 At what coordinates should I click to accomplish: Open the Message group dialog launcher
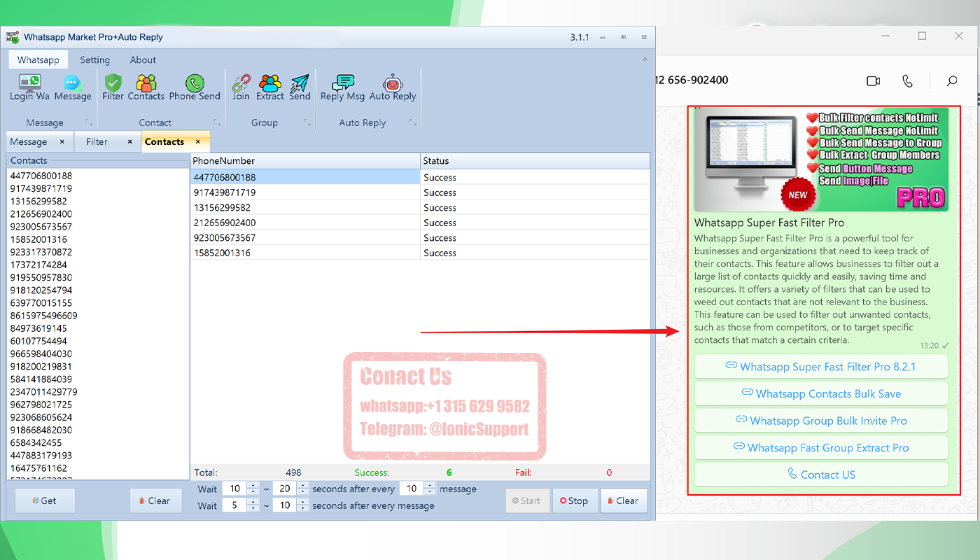coord(88,122)
